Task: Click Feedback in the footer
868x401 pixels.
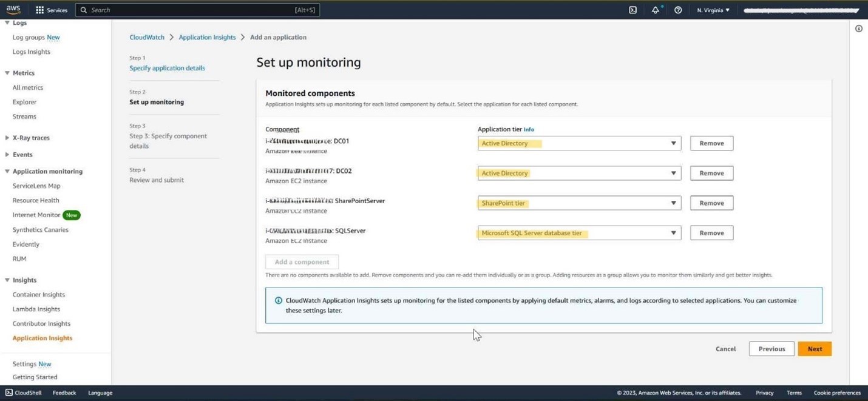Action: (64, 393)
